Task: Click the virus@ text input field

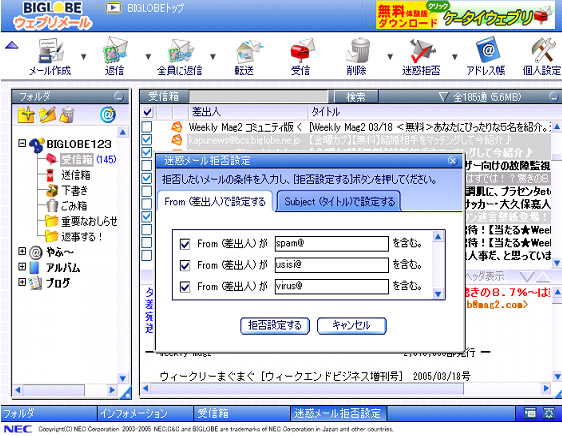Action: [x=332, y=286]
